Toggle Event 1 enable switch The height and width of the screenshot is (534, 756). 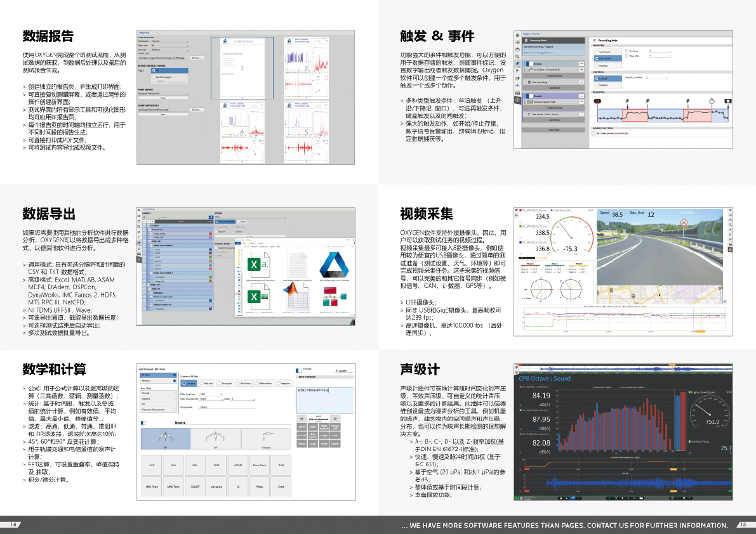click(x=529, y=63)
